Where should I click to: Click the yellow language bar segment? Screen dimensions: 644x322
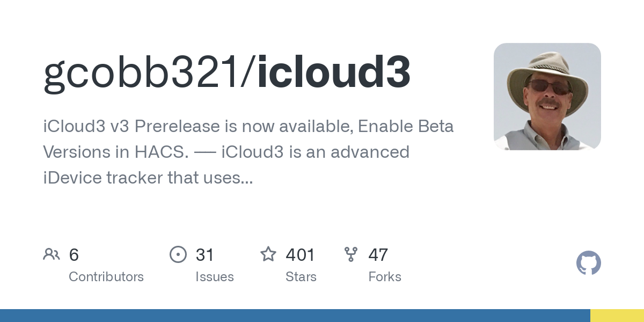[x=617, y=316]
